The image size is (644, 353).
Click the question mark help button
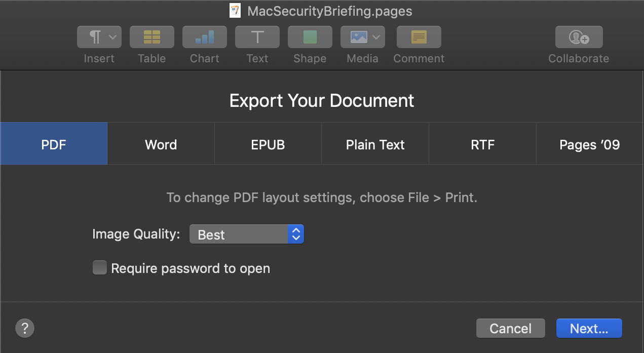pos(25,328)
